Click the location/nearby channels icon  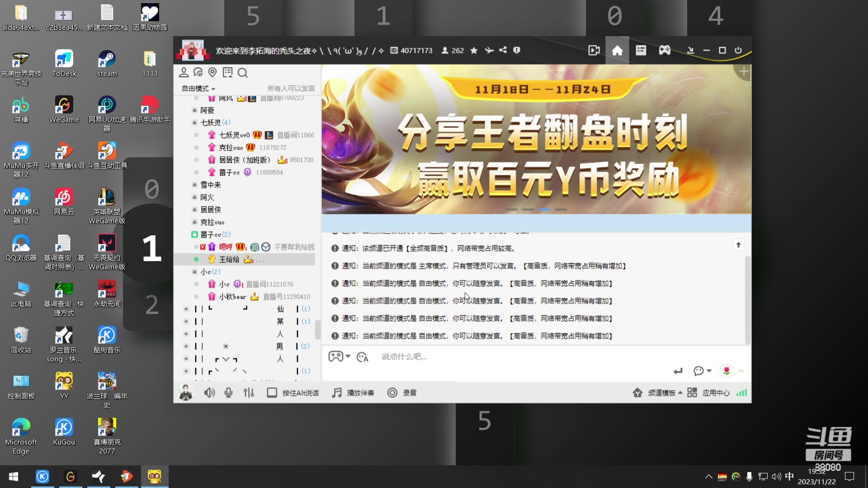pos(212,73)
